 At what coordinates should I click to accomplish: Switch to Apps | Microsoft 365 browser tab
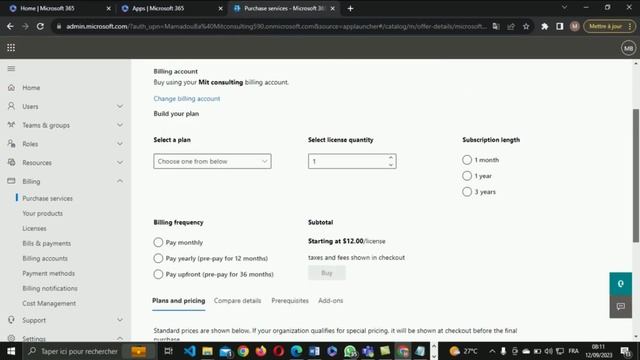click(171, 9)
